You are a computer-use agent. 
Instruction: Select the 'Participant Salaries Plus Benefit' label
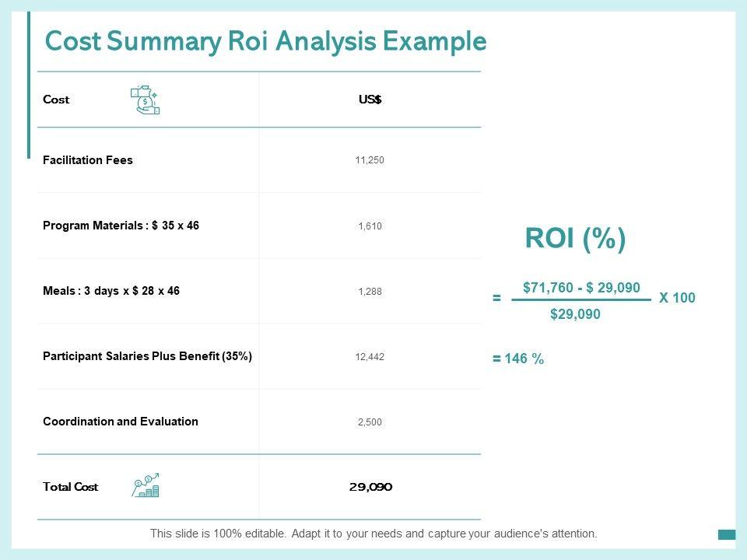click(x=148, y=356)
